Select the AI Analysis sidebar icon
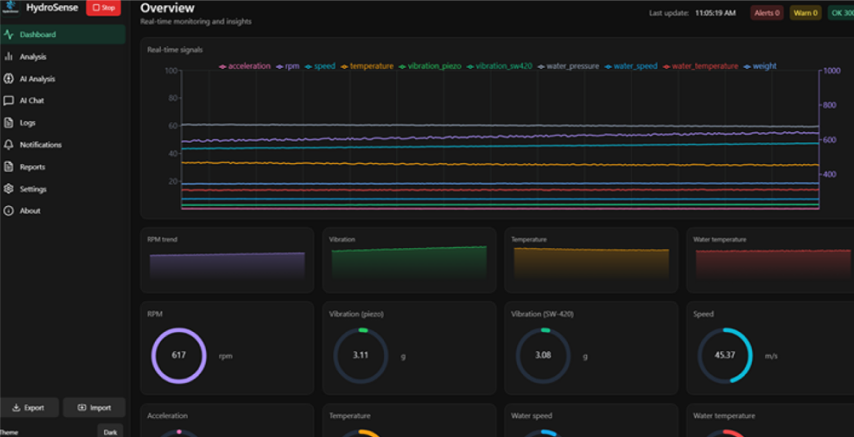The width and height of the screenshot is (854, 437). click(x=9, y=79)
